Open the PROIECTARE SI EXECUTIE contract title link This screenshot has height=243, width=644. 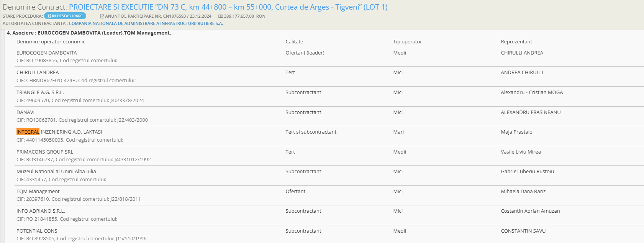click(x=228, y=7)
